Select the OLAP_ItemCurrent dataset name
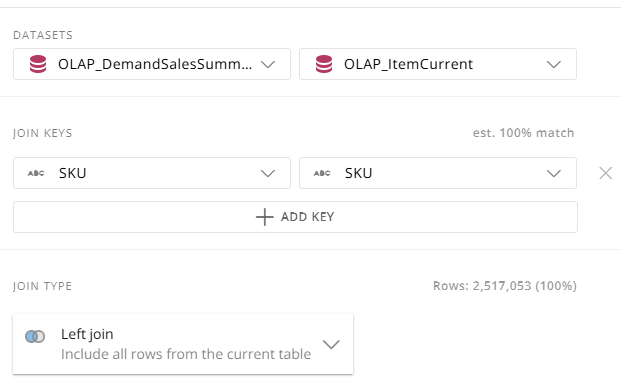The image size is (621, 386). tap(408, 64)
